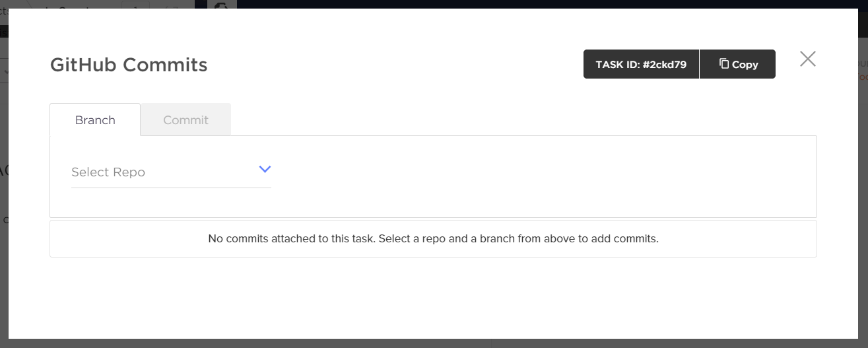Click the dark header bar behind dialog
The height and width of the screenshot is (348, 868).
(x=551, y=4)
